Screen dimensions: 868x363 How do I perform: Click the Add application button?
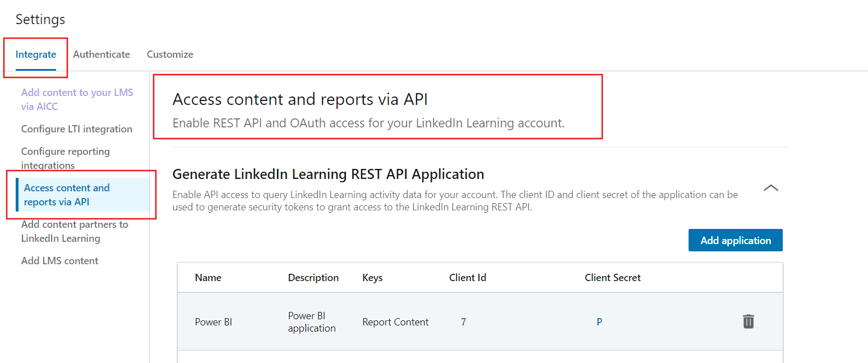click(x=735, y=240)
